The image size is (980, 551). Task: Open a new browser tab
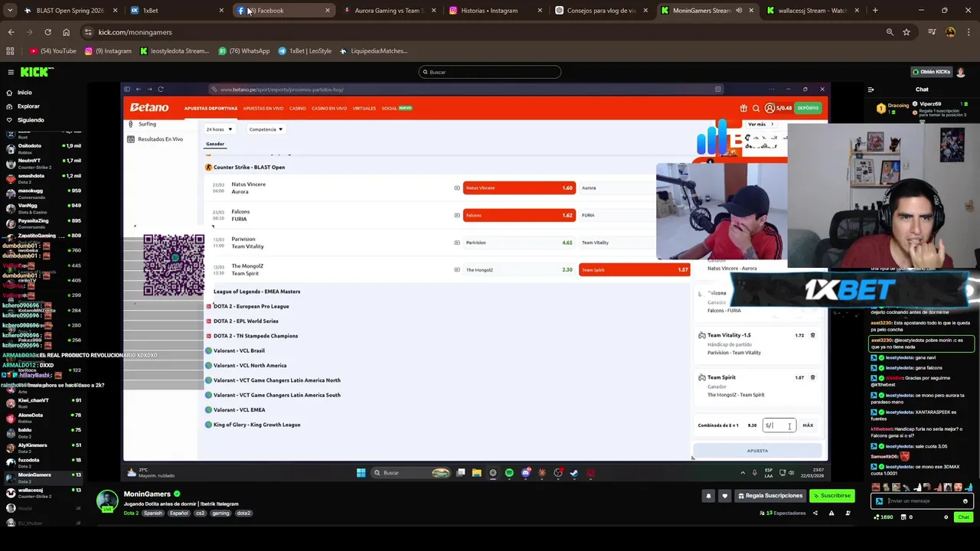(875, 11)
